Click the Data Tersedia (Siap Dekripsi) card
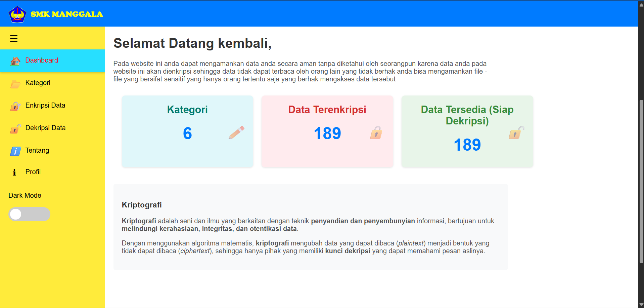The image size is (644, 308). [x=467, y=131]
